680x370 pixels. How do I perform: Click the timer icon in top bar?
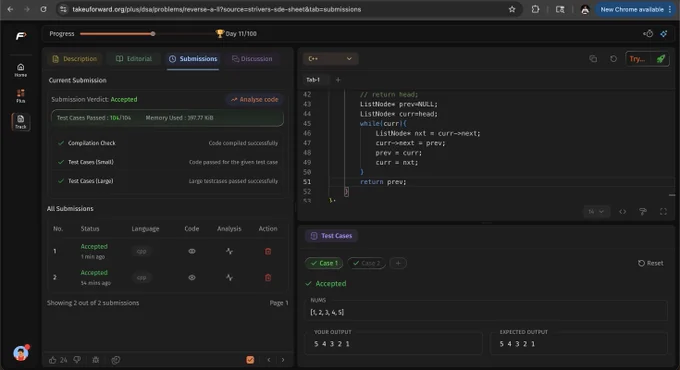tap(648, 33)
